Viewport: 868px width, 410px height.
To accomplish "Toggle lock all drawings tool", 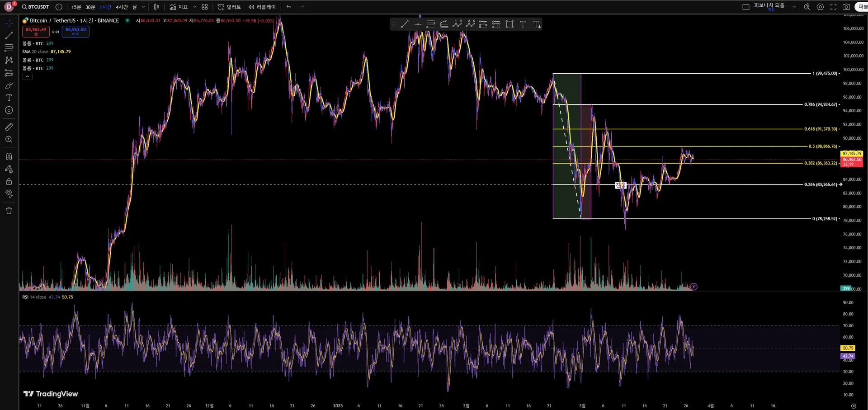I will click(9, 181).
